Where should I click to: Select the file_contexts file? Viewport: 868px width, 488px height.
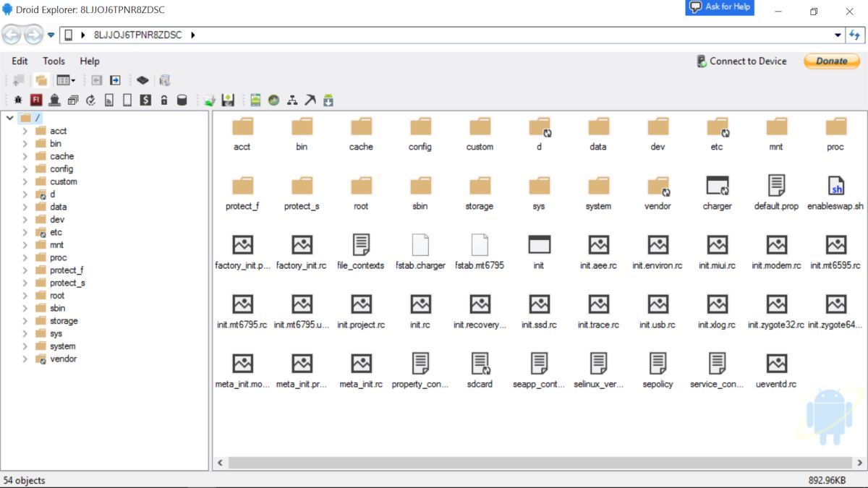tap(361, 251)
